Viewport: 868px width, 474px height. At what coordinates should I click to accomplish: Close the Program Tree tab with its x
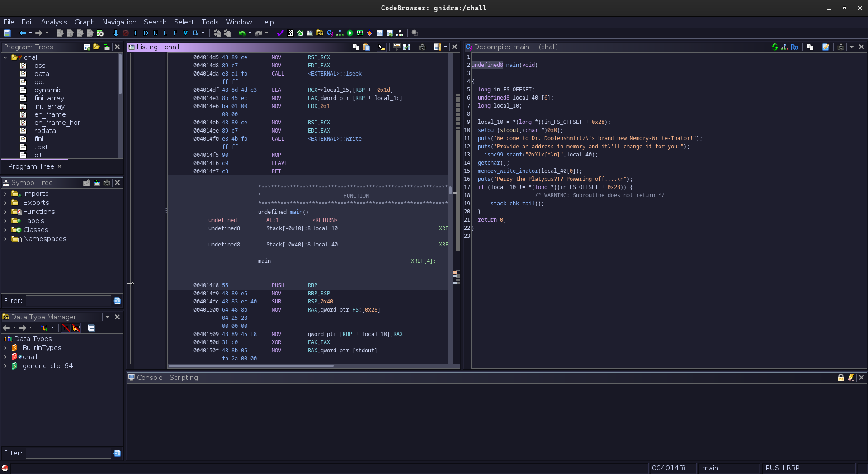pyautogui.click(x=59, y=166)
